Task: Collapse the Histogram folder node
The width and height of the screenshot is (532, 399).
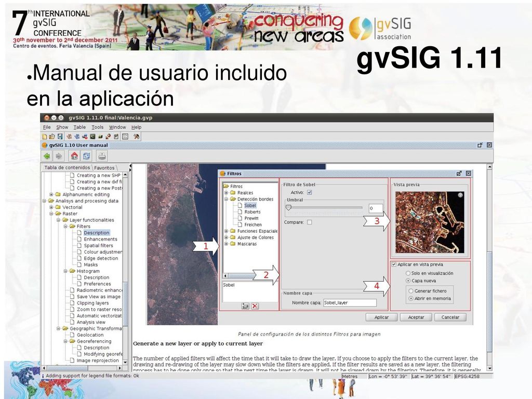Action: point(65,271)
